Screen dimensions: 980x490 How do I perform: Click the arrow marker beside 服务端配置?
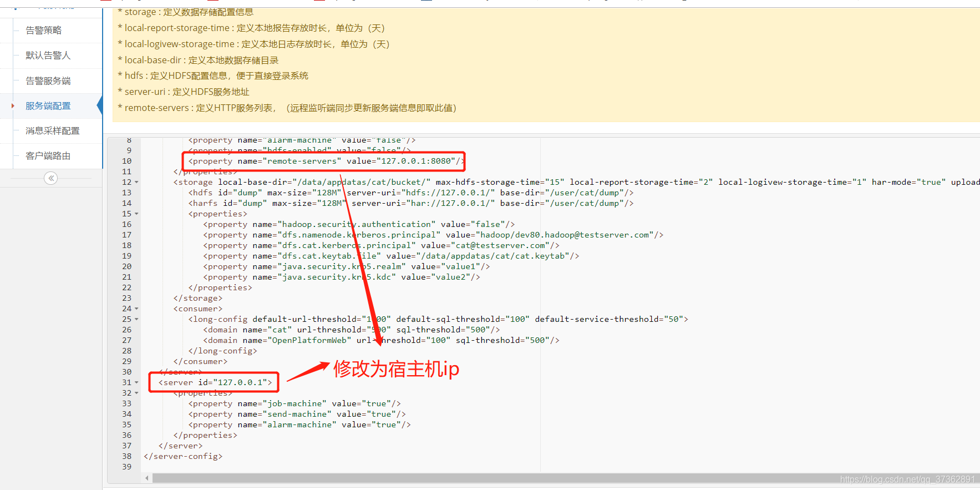click(x=13, y=105)
